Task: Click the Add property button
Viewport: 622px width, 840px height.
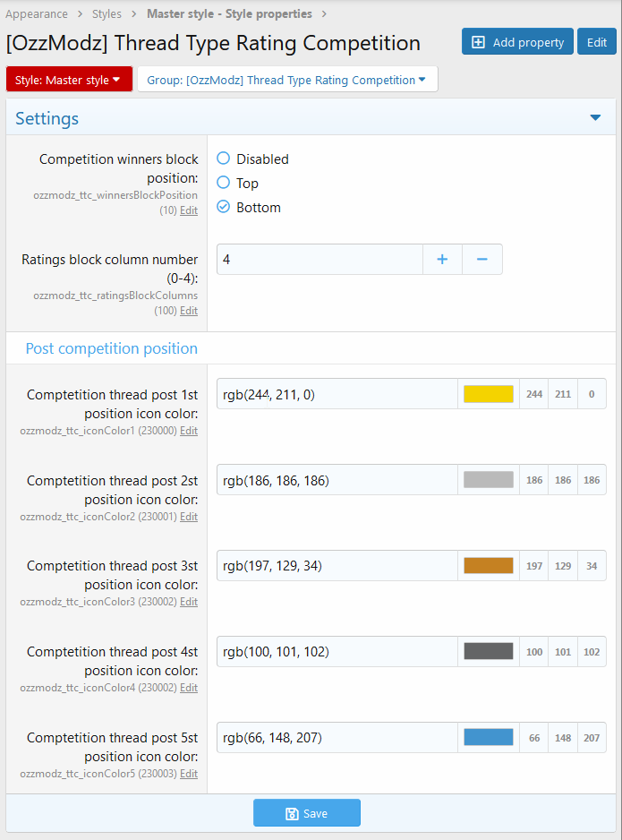Action: [517, 42]
